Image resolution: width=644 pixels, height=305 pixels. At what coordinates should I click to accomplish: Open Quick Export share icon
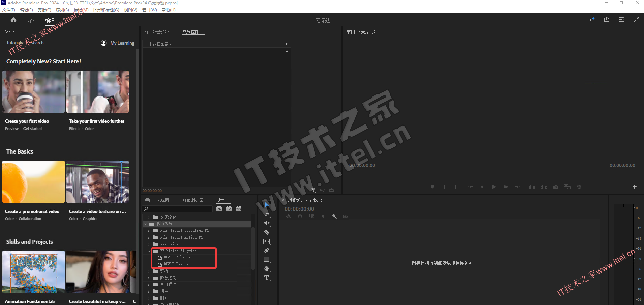click(607, 20)
